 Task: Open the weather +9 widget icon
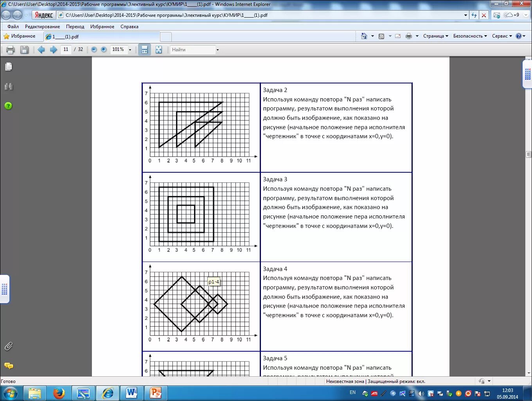[512, 15]
